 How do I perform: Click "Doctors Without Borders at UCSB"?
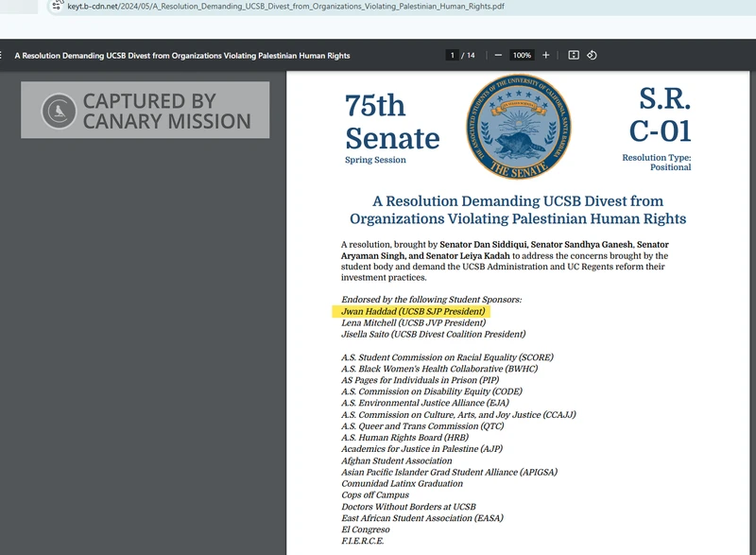(x=408, y=507)
